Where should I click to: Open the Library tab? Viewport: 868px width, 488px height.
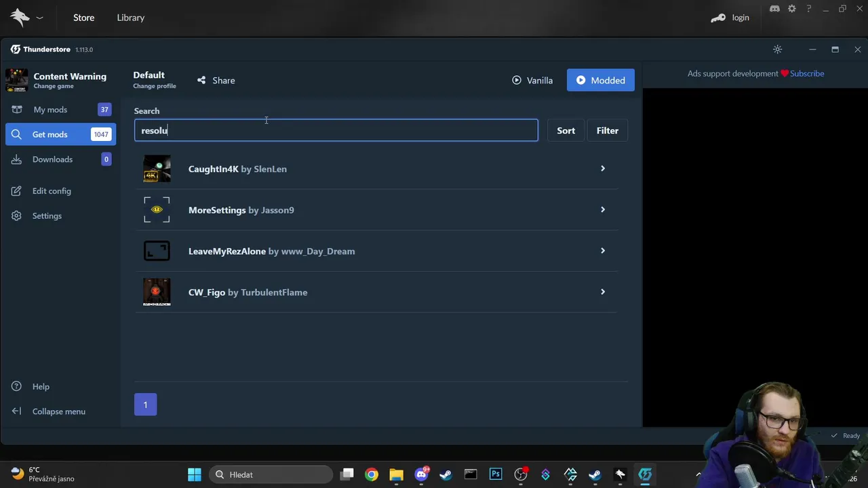coord(130,18)
